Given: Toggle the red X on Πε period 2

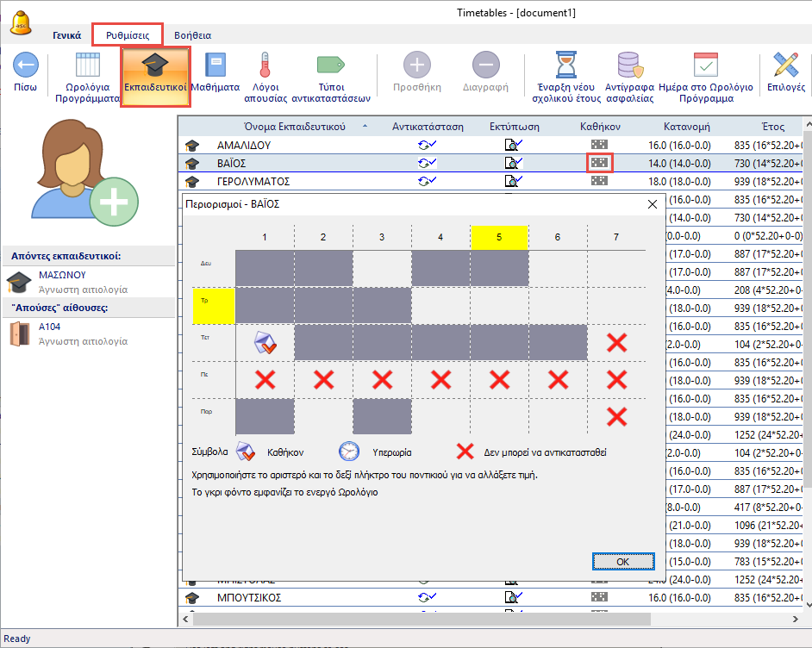Looking at the screenshot, I should click(x=323, y=380).
